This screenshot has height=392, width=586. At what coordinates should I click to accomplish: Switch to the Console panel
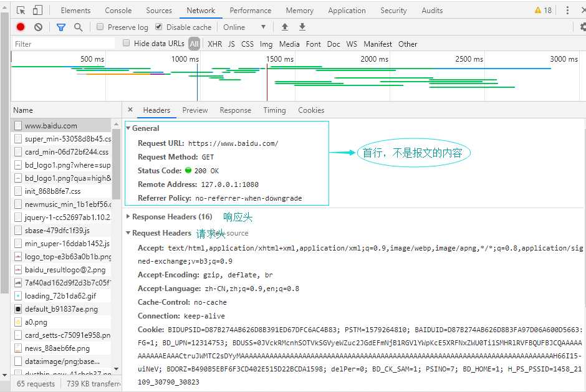[118, 11]
